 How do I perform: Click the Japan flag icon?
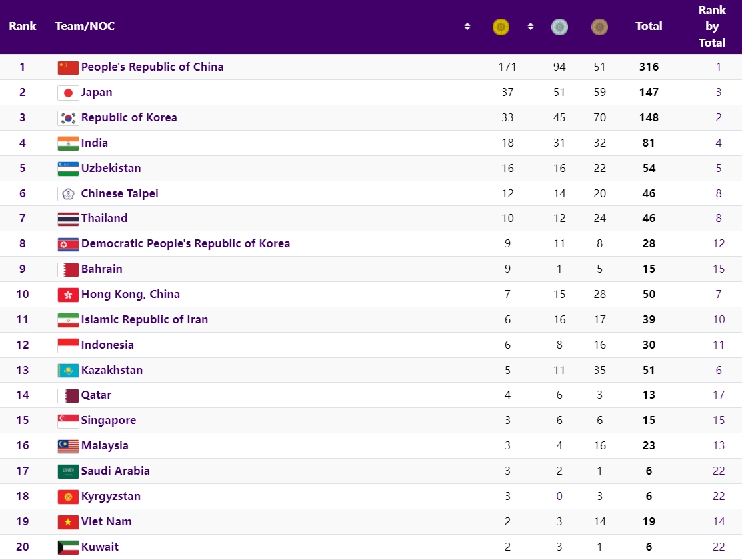tap(68, 93)
